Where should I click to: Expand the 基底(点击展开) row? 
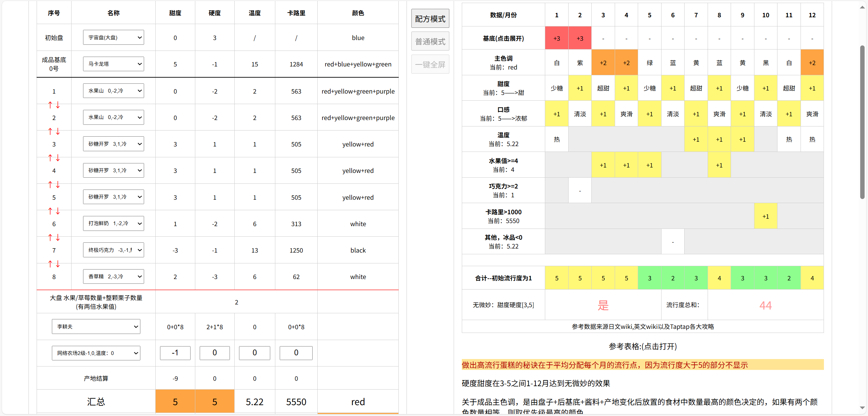click(x=503, y=38)
